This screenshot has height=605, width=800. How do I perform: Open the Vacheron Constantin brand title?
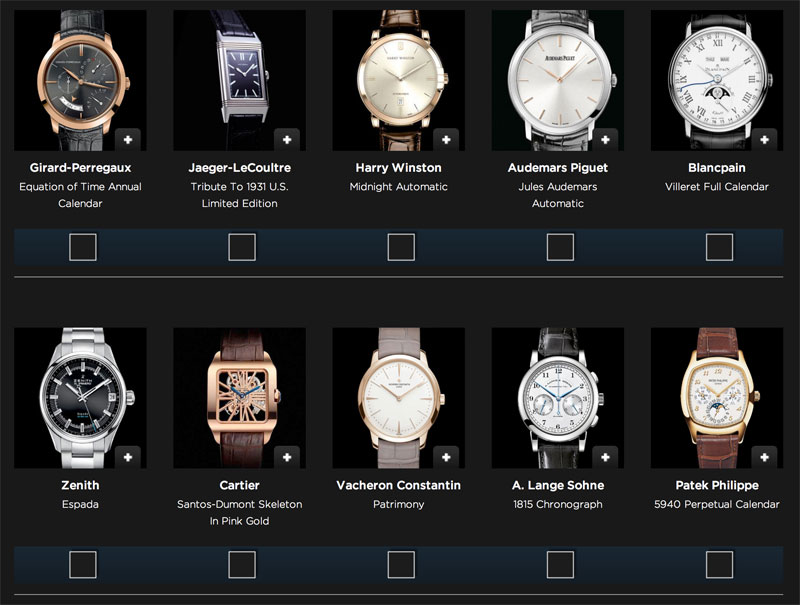coord(398,485)
